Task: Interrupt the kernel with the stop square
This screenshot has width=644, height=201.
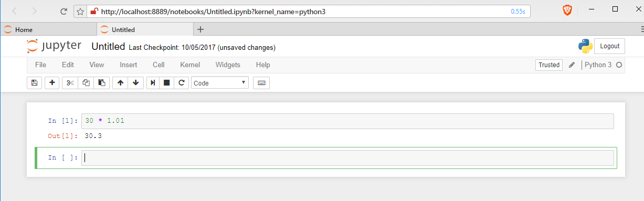Action: click(x=167, y=83)
